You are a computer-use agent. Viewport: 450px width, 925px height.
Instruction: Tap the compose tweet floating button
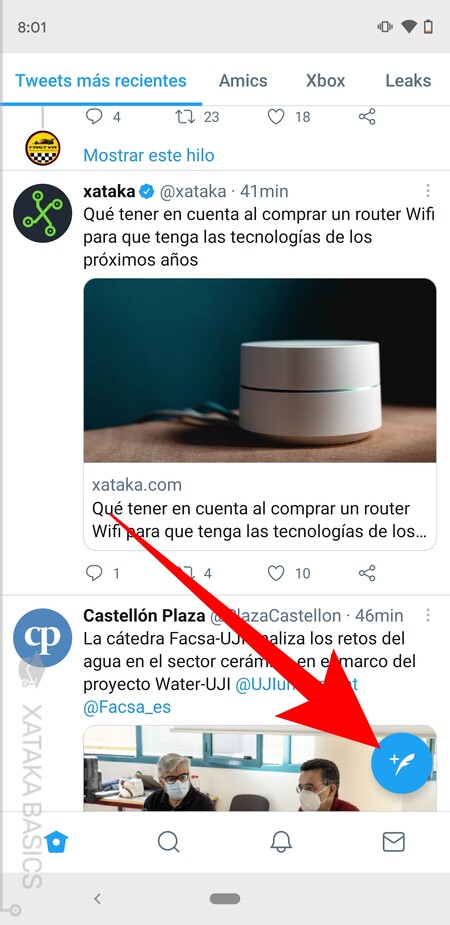click(402, 763)
